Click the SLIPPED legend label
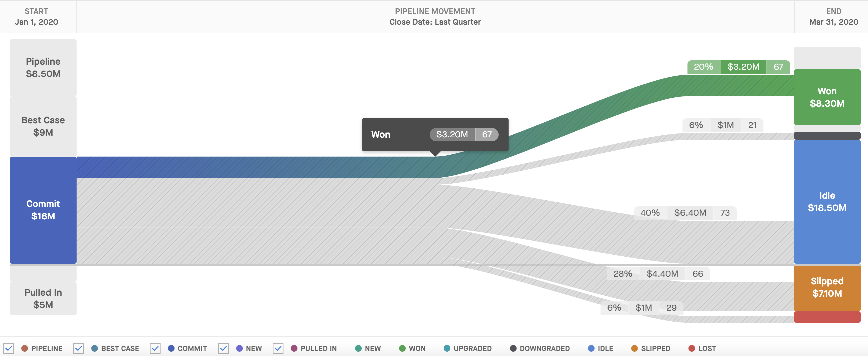Screen dimensions: 868x356 [x=655, y=348]
